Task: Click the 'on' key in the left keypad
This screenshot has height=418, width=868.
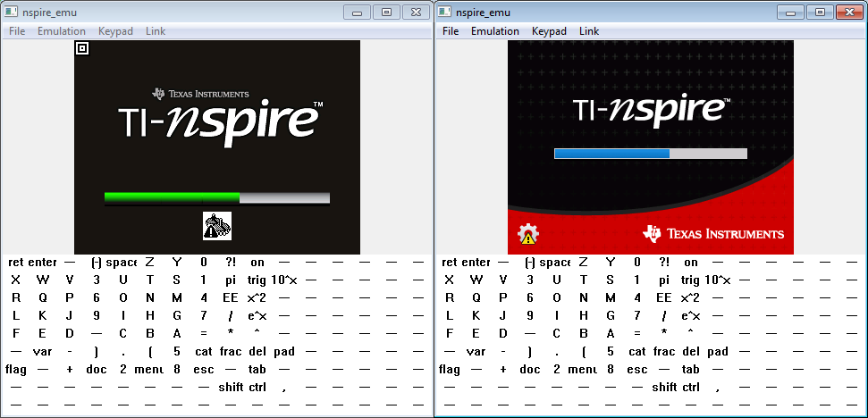Action: click(x=257, y=263)
